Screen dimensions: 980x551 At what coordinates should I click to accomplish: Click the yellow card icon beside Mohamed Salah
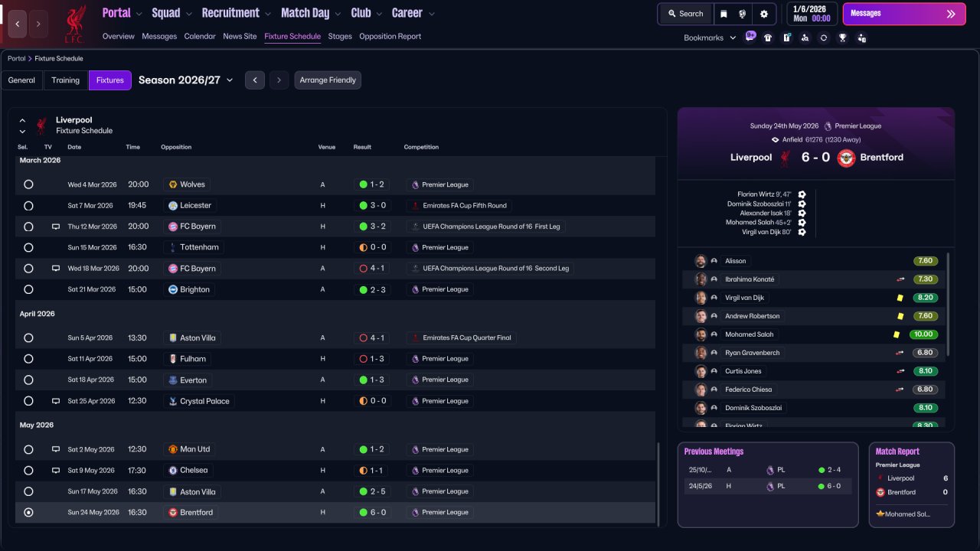(896, 334)
